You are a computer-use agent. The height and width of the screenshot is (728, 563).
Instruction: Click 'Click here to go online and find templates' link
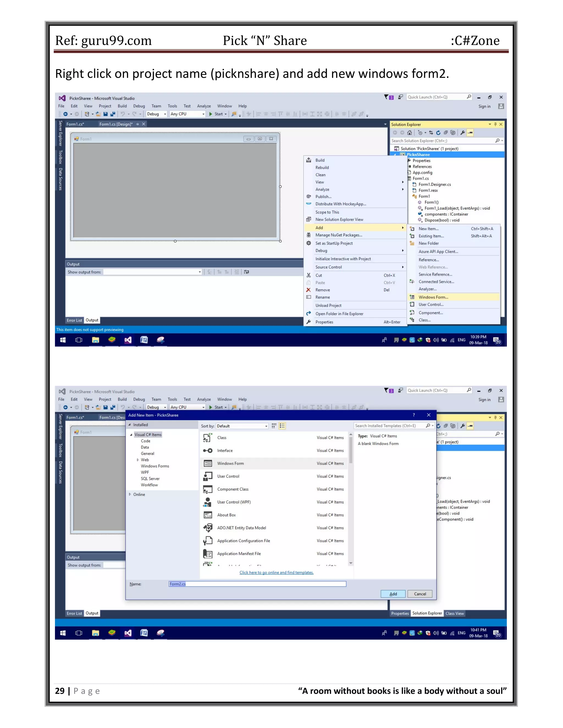click(x=277, y=573)
